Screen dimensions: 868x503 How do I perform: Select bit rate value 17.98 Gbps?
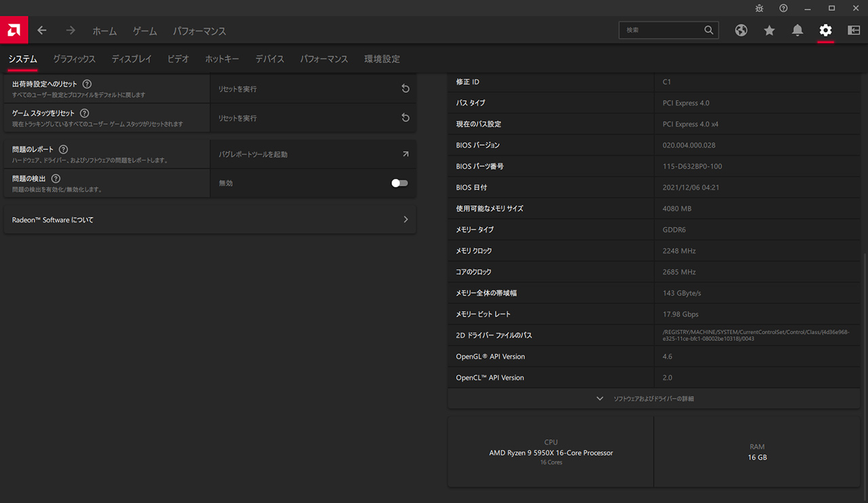tap(680, 314)
